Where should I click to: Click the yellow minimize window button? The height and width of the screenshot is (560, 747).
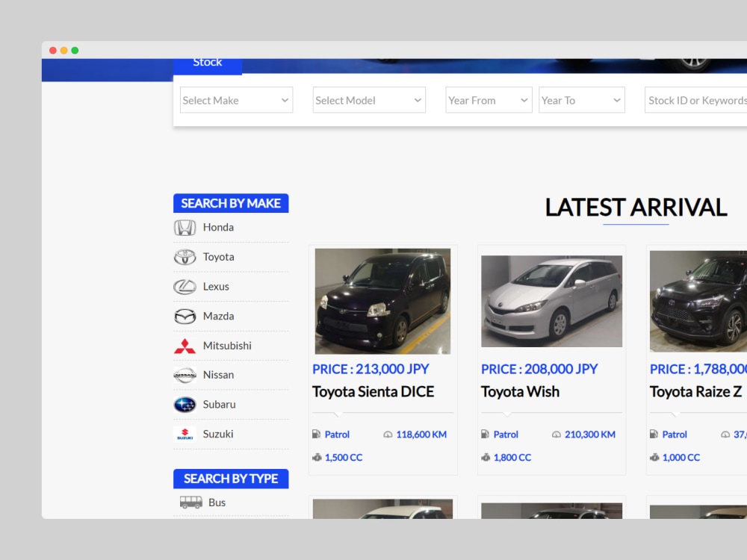coord(63,51)
